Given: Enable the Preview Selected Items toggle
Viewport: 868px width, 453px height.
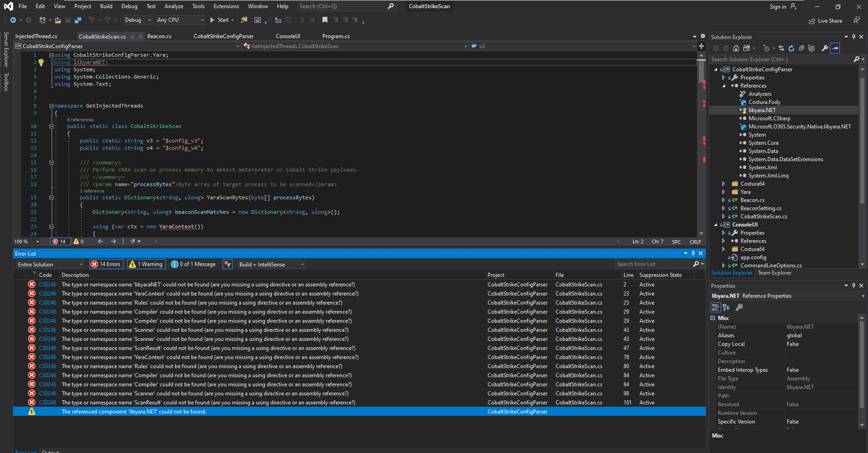Looking at the screenshot, I should point(835,48).
